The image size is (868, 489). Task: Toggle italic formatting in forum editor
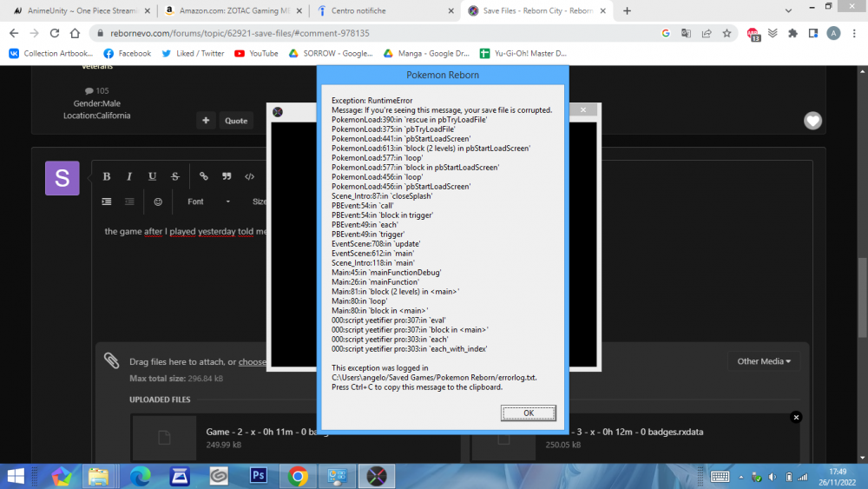(x=129, y=176)
